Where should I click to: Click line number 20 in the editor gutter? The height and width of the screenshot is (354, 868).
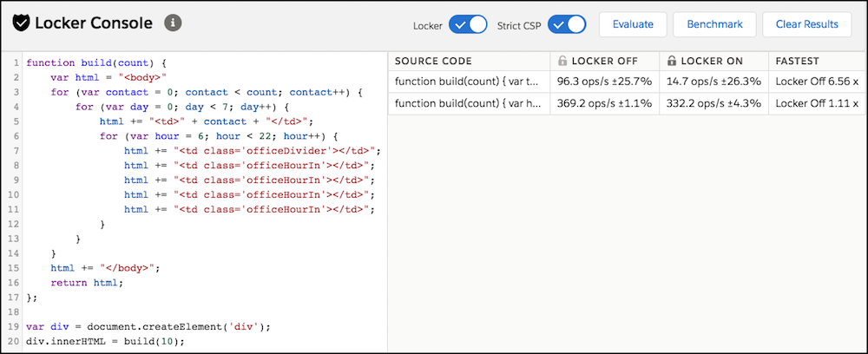point(15,341)
